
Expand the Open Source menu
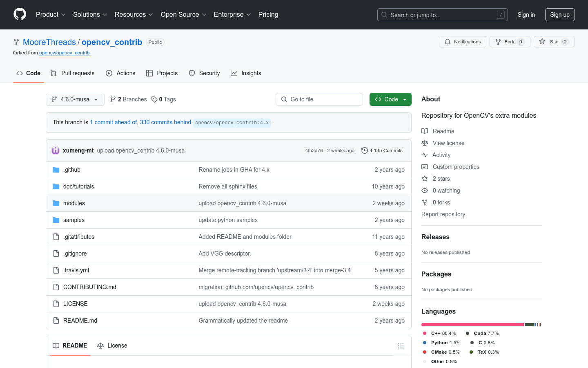point(184,14)
